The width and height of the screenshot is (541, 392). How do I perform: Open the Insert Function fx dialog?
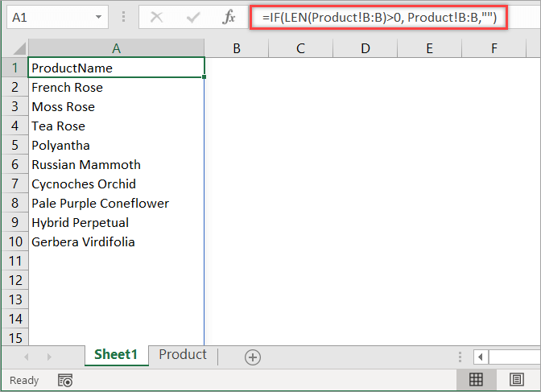pyautogui.click(x=229, y=17)
